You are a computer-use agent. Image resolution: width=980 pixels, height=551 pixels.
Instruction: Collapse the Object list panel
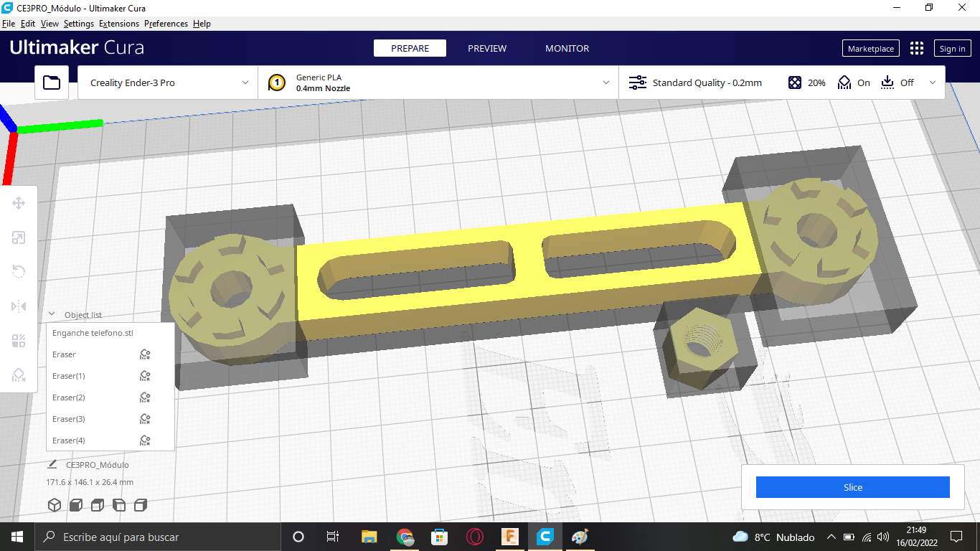52,314
